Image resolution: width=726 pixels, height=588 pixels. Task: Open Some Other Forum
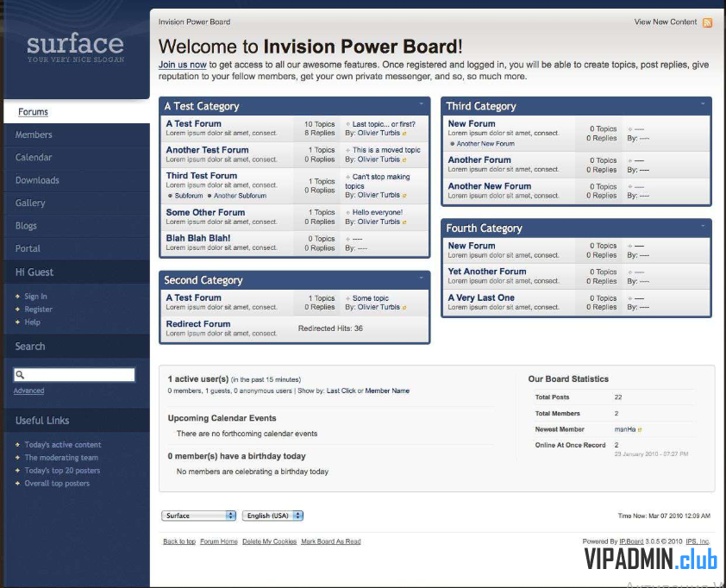point(205,212)
